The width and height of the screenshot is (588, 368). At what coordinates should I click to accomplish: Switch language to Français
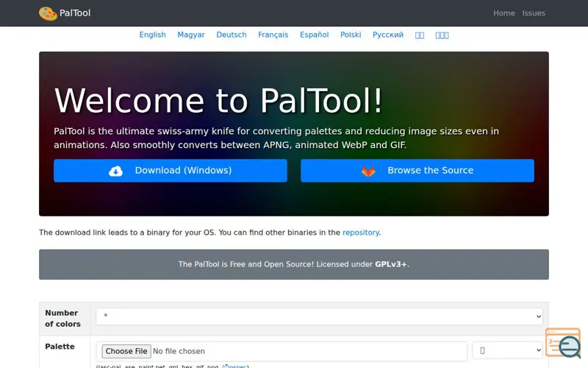[273, 35]
